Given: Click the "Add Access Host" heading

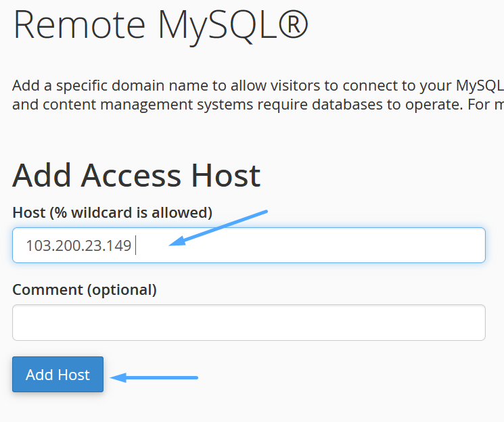Looking at the screenshot, I should 136,176.
